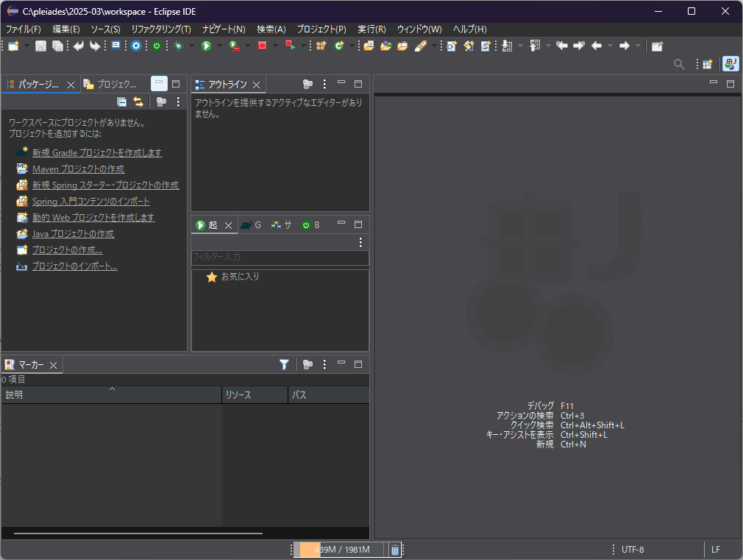Open the ファイル(F) menu

point(24,29)
